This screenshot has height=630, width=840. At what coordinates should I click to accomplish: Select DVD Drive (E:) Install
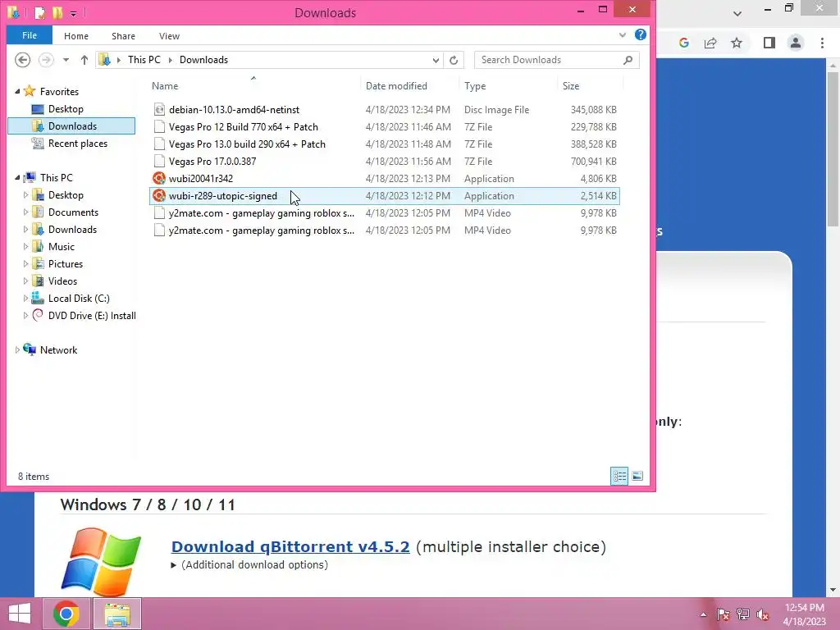tap(92, 316)
